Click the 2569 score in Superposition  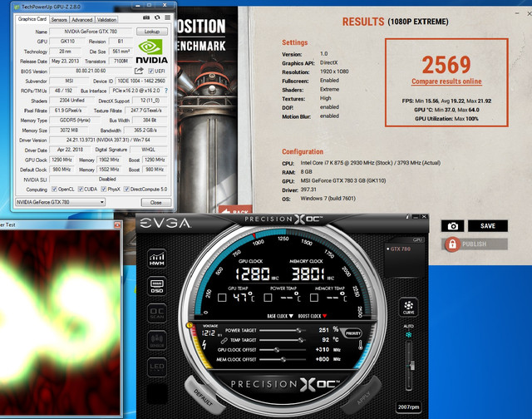pyautogui.click(x=446, y=65)
